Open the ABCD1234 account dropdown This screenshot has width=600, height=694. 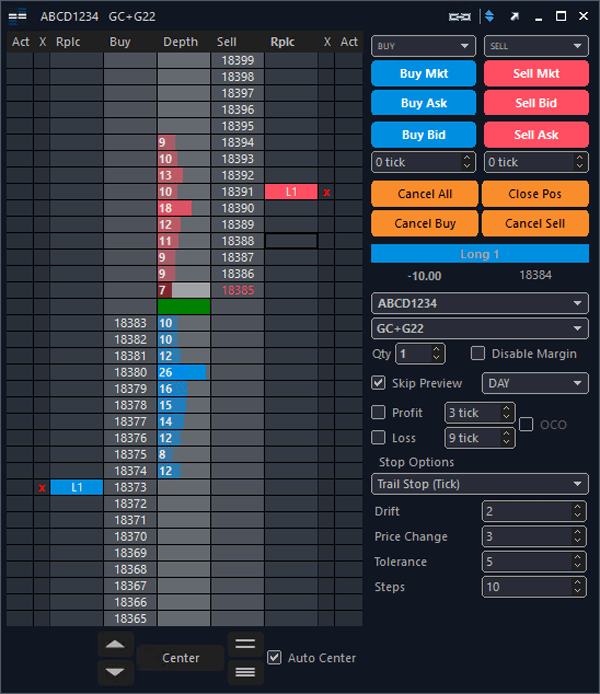coord(480,304)
